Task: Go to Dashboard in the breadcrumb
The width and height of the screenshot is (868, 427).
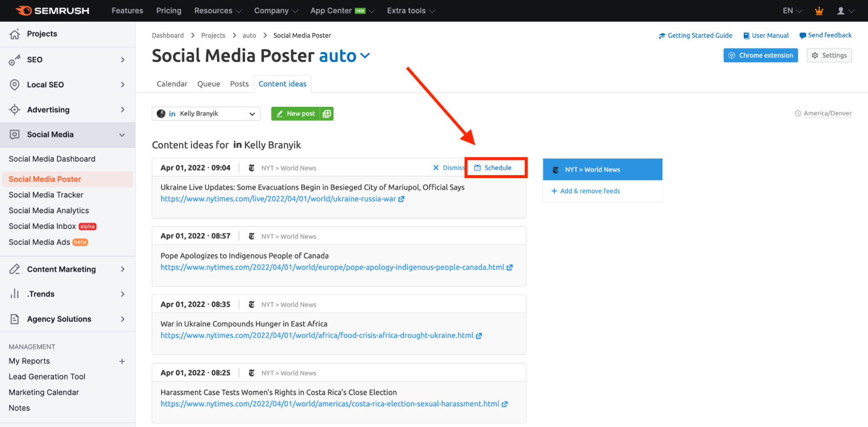Action: (x=168, y=36)
